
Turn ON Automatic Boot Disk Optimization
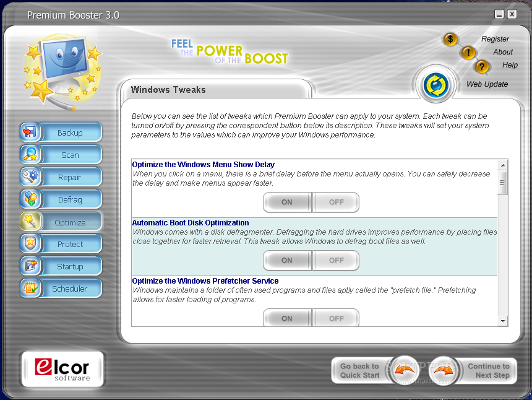(287, 261)
